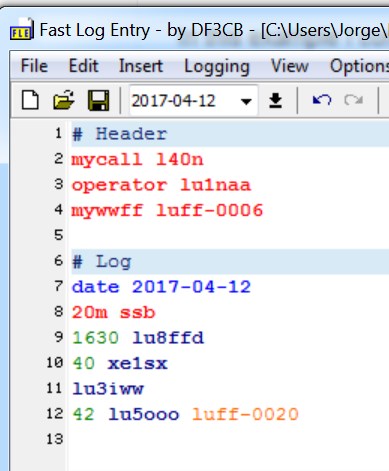Click the 'mywwff luff-0006' line
The width and height of the screenshot is (389, 471).
pyautogui.click(x=167, y=211)
